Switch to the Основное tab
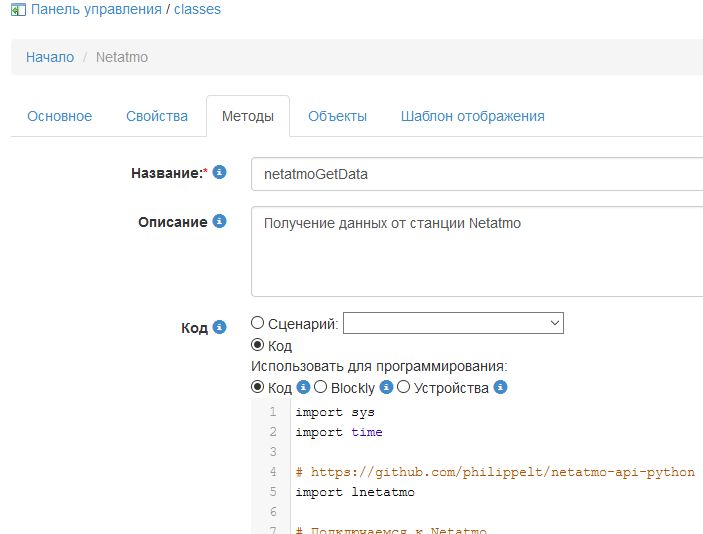Image resolution: width=703 pixels, height=534 pixels. coord(60,116)
